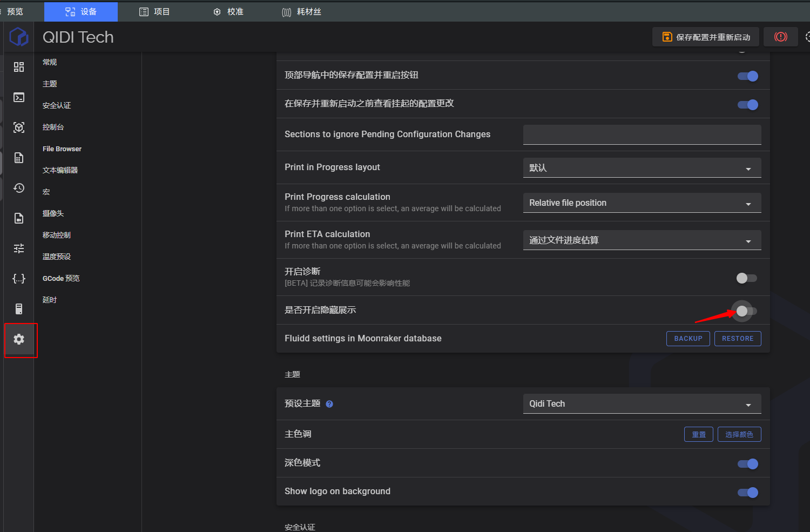Viewport: 810px width, 532px height.
Task: Open the tune sliders icon in sidebar
Action: (x=19, y=248)
